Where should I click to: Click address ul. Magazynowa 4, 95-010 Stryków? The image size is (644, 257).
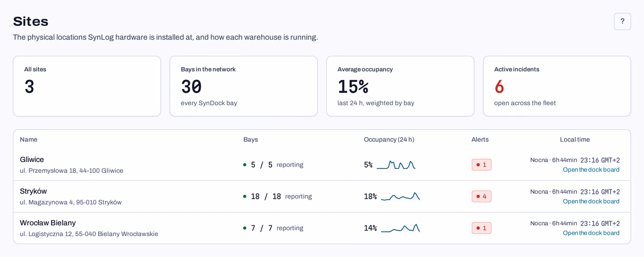[x=71, y=202]
